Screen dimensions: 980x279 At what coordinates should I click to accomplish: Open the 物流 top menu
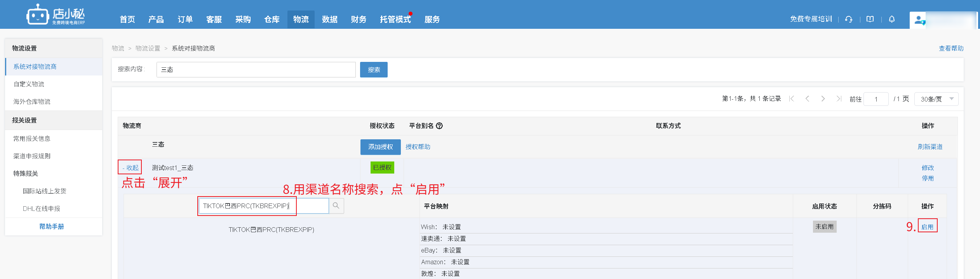(x=301, y=19)
